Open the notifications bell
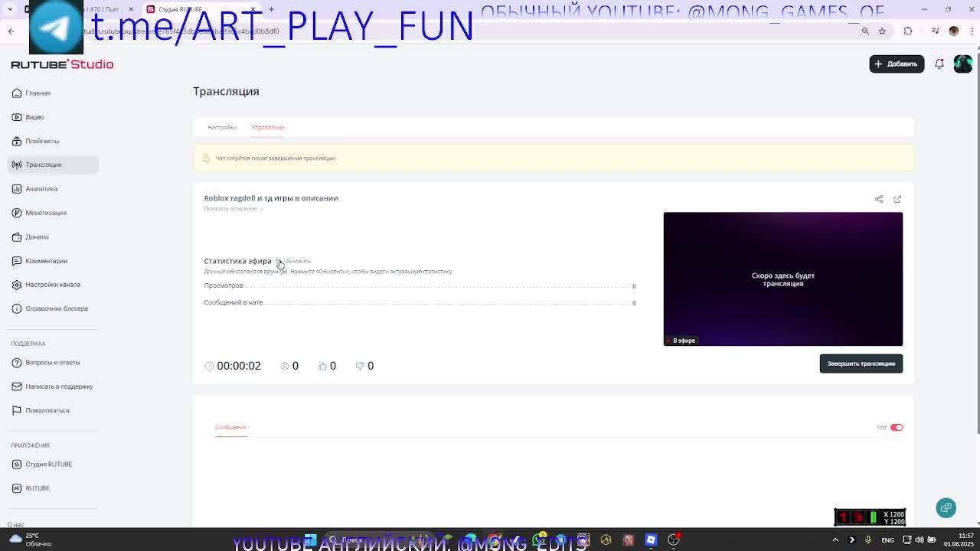 pos(939,64)
